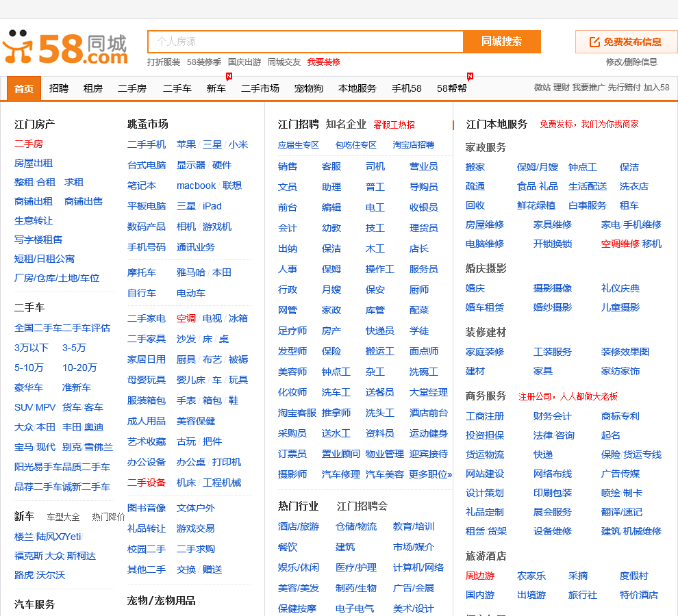This screenshot has height=616, width=678.
Task: Click the 全国二手车 link
Action: tap(38, 328)
